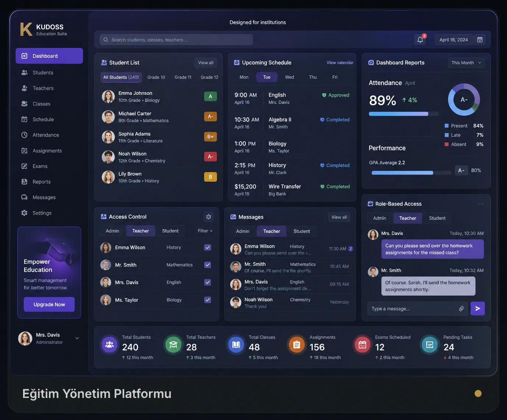Screen dimensions: 507x420
Task: Click the GPA Average progress bar
Action: click(x=411, y=173)
